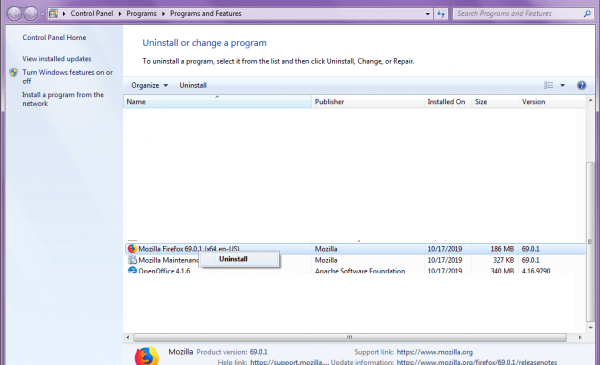Screen dimensions: 600x365
Task: Click the Uninstall or change a program heading
Action: (204, 43)
